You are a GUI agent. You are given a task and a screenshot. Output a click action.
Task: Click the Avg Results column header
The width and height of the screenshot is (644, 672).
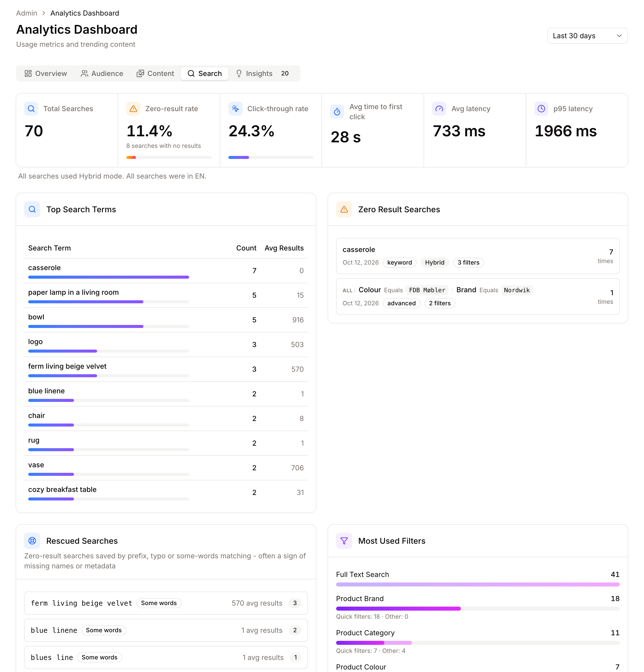click(x=284, y=248)
